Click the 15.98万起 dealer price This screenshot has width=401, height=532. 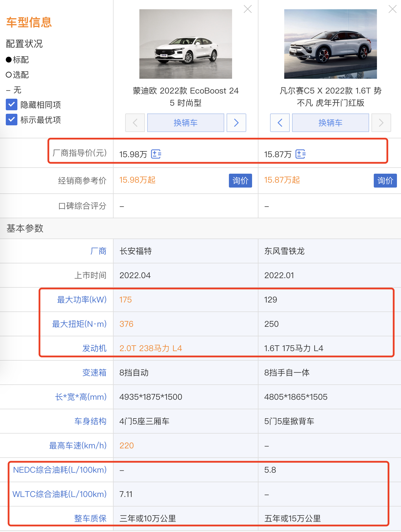[137, 180]
